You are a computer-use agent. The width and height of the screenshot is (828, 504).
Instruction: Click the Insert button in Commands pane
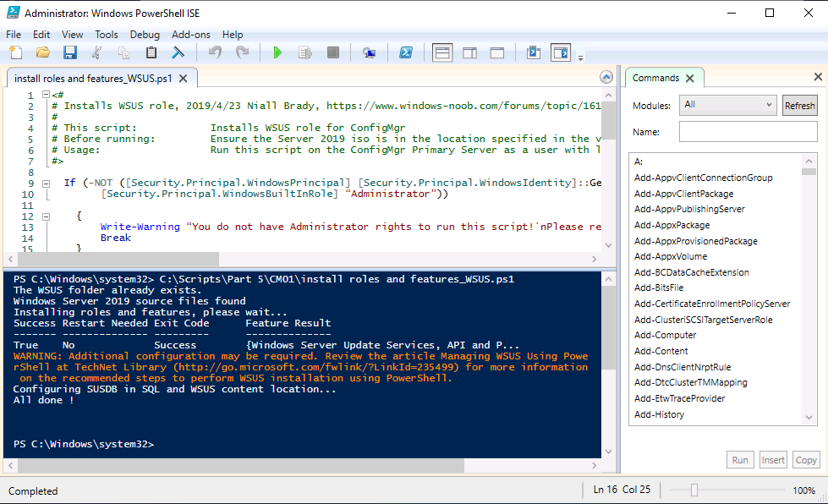pyautogui.click(x=773, y=460)
